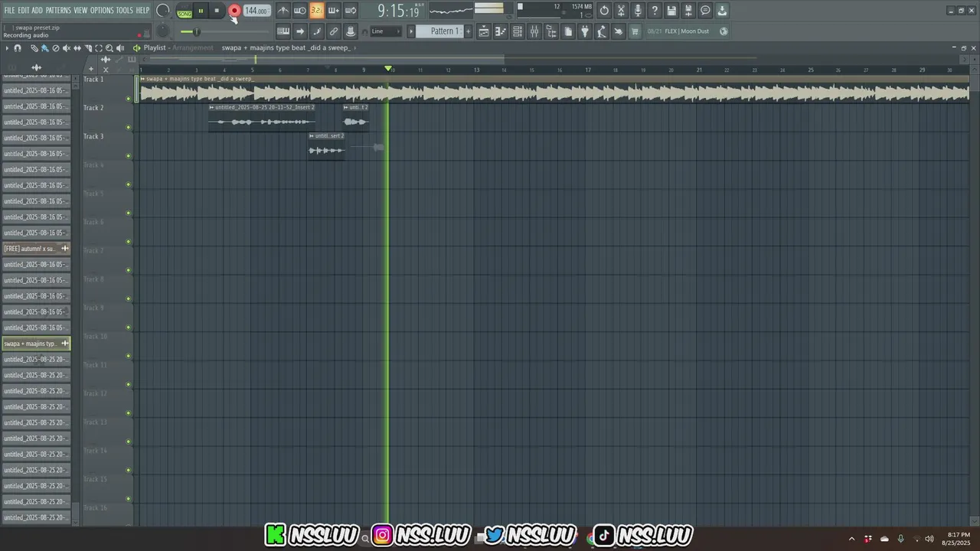Open the typing keyboard to piano icon
The image size is (980, 551).
click(283, 31)
